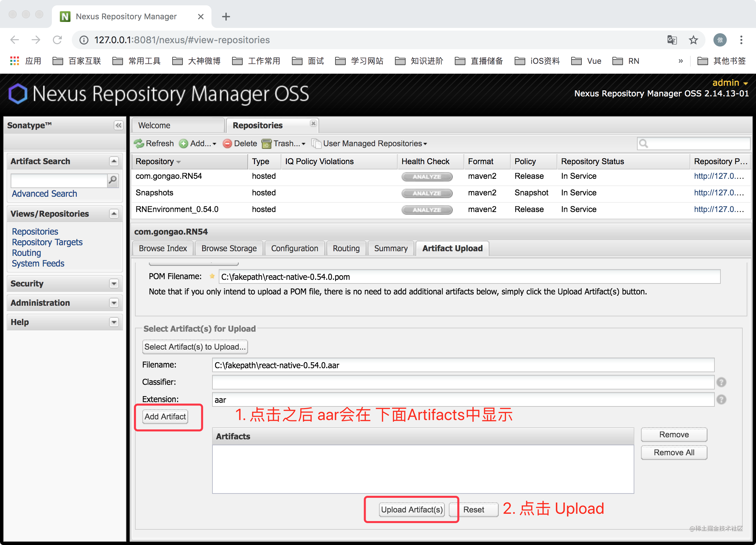Expand the Security section
The width and height of the screenshot is (756, 545).
click(114, 283)
